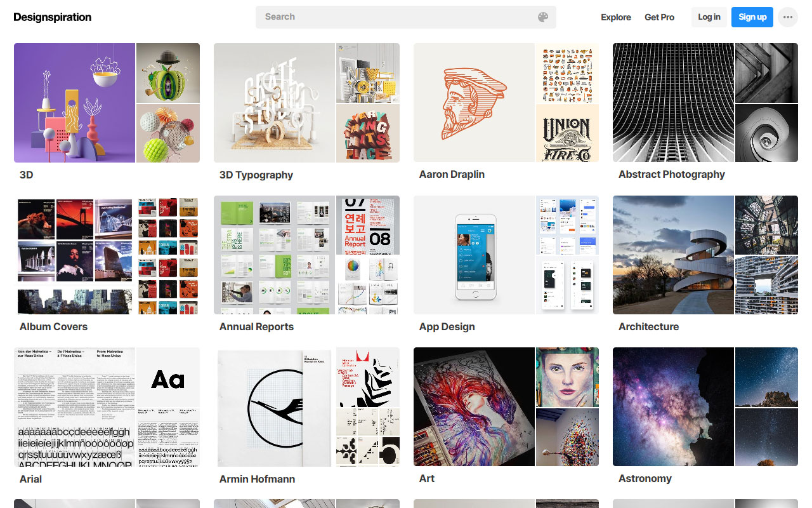
Task: Open the Get Pro page
Action: [660, 17]
